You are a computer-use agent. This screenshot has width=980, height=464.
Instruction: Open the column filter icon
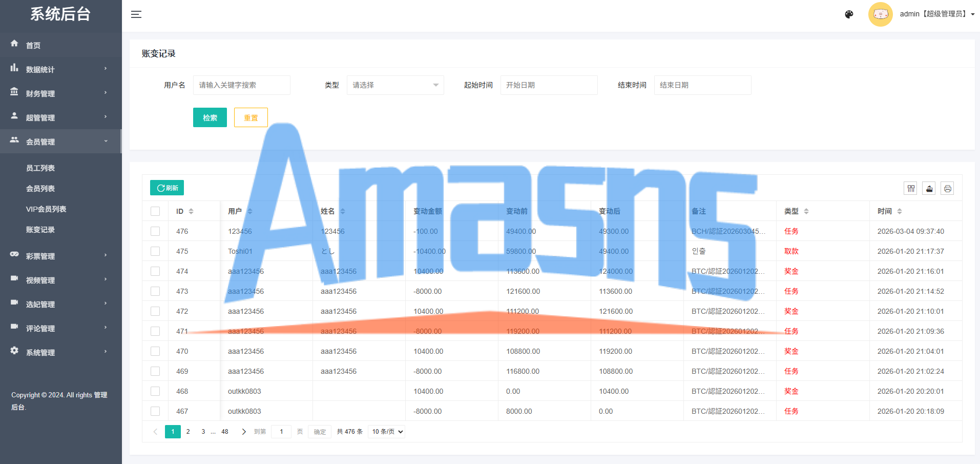(911, 189)
